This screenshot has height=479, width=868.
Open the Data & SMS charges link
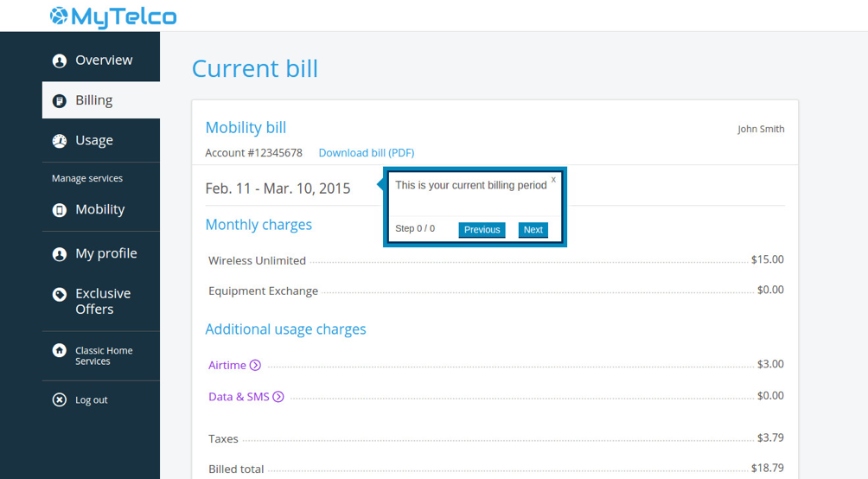pyautogui.click(x=239, y=397)
